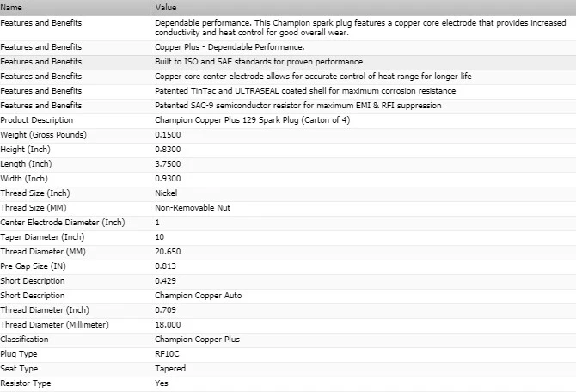The width and height of the screenshot is (576, 392).
Task: Click the 'Patented TinTac and ULTRASEAL' value
Action: pos(305,91)
